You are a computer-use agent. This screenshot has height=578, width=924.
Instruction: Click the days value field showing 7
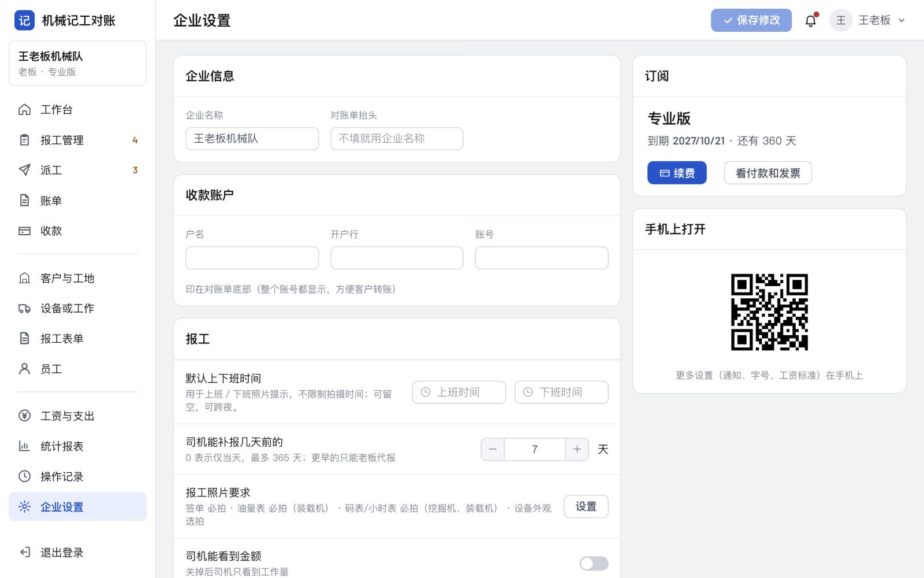click(535, 449)
